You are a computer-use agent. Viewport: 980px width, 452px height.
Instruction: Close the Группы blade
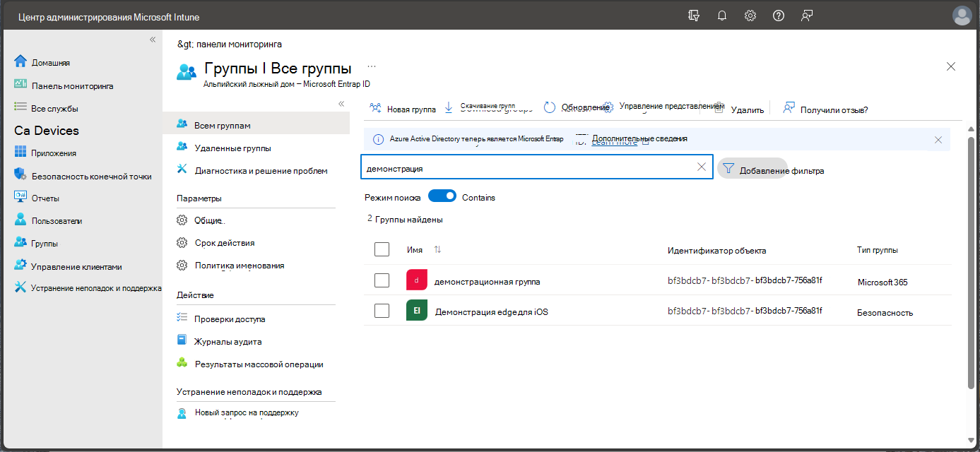tap(951, 66)
